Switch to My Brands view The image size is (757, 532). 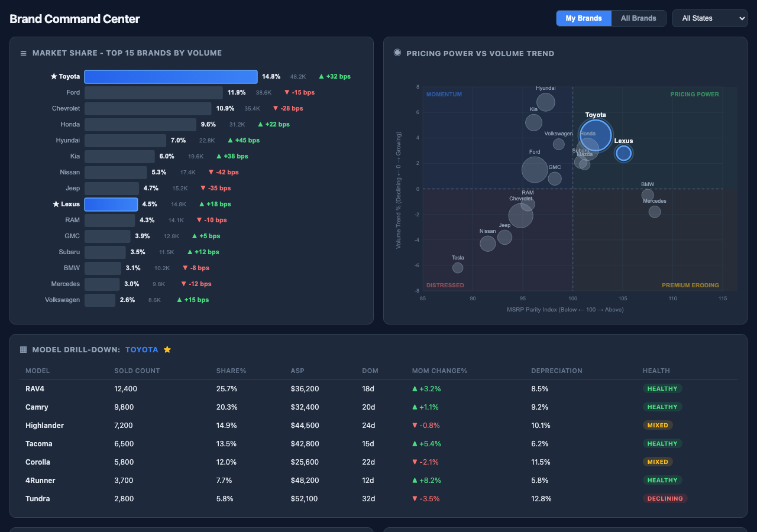point(584,18)
